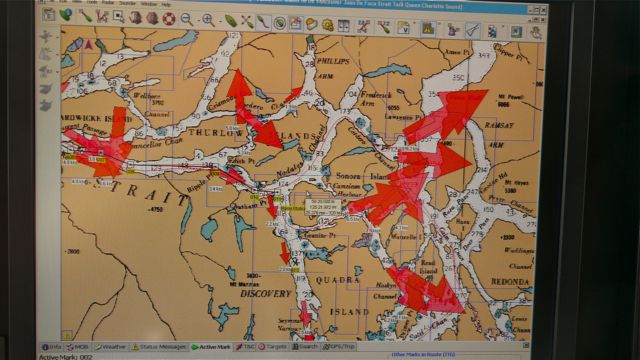Click the yellow square icon at chart corner

[x=67, y=336]
